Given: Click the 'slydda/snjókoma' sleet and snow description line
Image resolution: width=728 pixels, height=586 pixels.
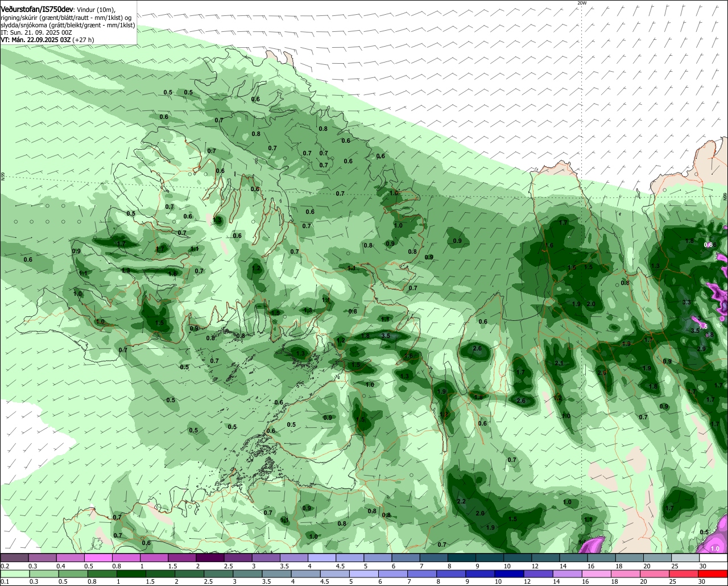Looking at the screenshot, I should click(x=68, y=25).
